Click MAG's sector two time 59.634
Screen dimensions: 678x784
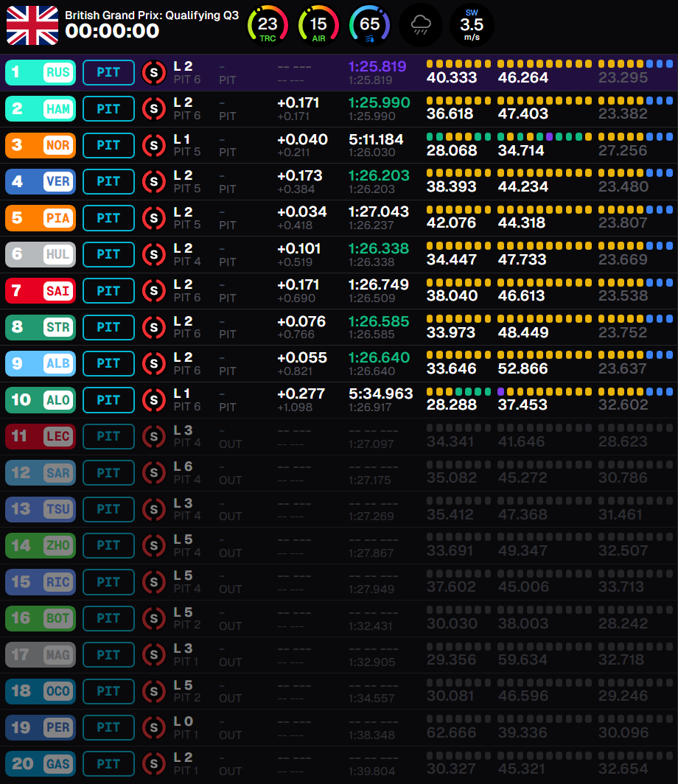(x=523, y=660)
